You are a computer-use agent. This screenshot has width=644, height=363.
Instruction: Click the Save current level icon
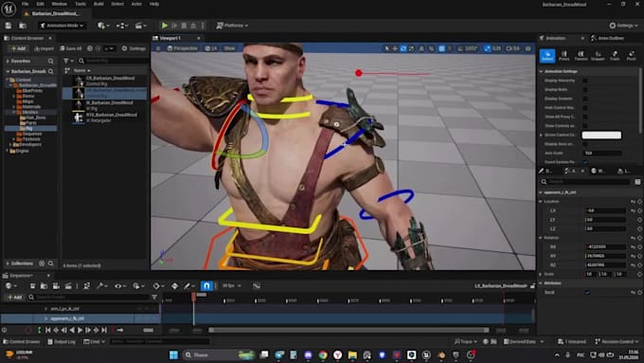(9, 26)
